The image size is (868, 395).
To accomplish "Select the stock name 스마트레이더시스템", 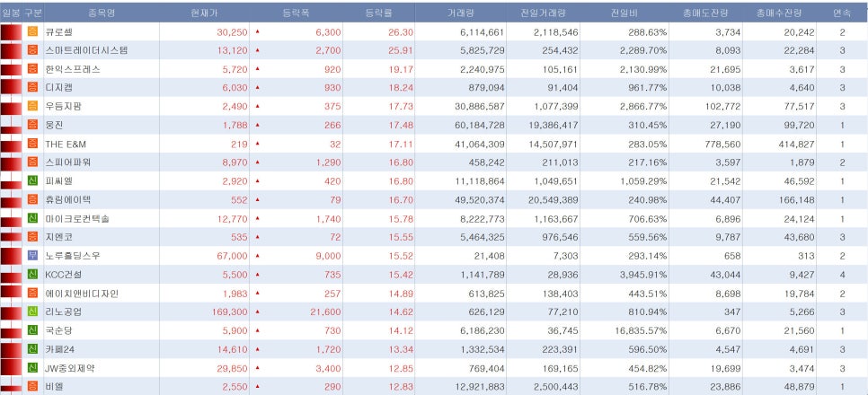I will [x=86, y=50].
